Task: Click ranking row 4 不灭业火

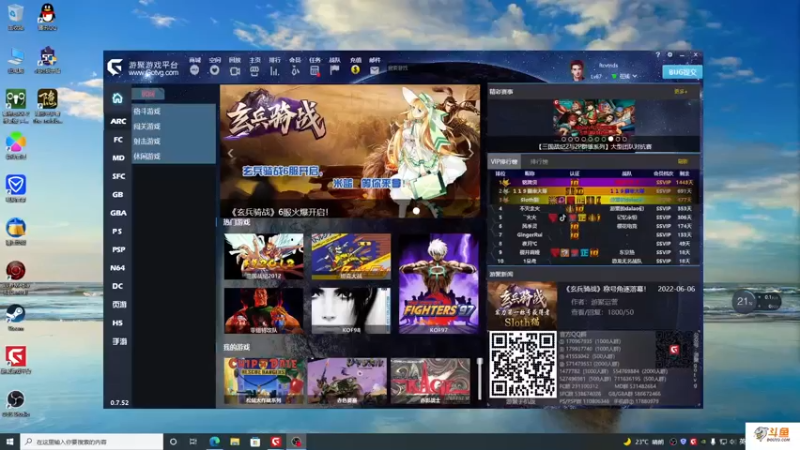Action: click(595, 209)
